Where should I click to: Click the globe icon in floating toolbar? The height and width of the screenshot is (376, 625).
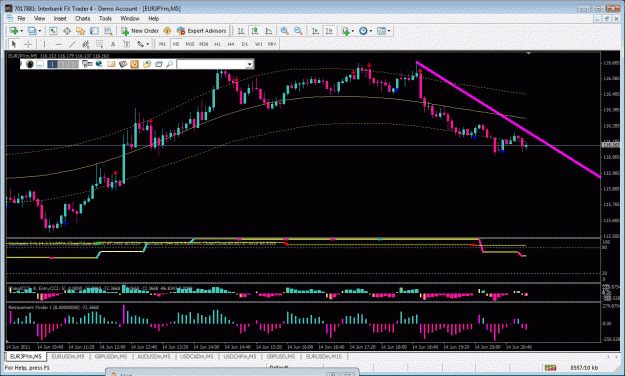99,64
